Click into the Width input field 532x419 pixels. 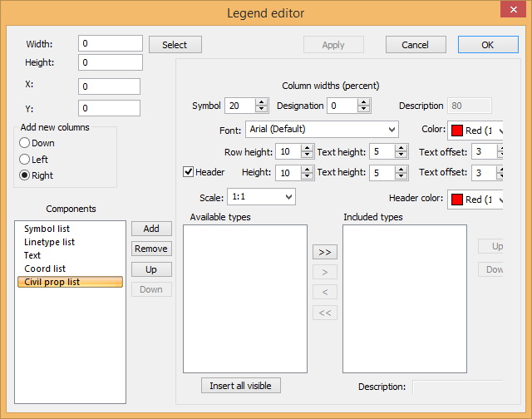110,43
